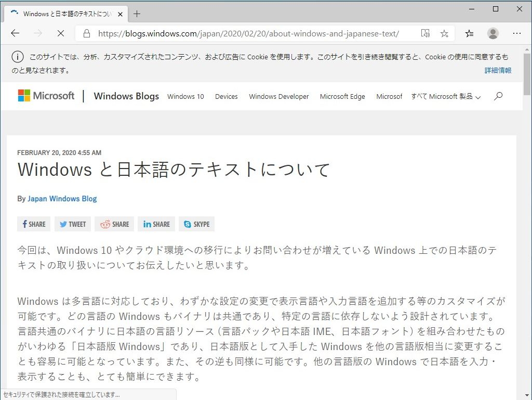
Task: Open the Windows Blogs home link
Action: tap(126, 96)
